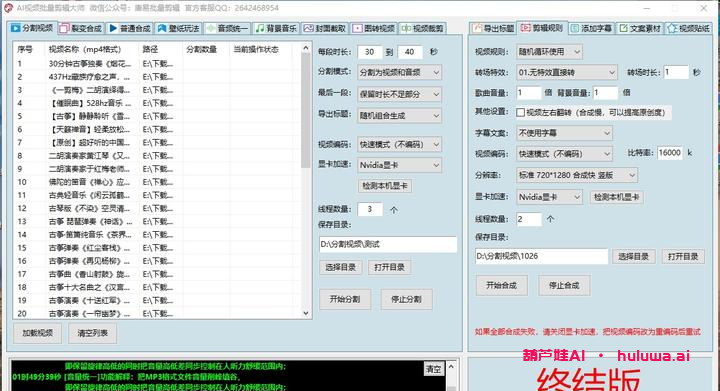Click 打开目录 next to D:\分割视频\1026

[683, 257]
